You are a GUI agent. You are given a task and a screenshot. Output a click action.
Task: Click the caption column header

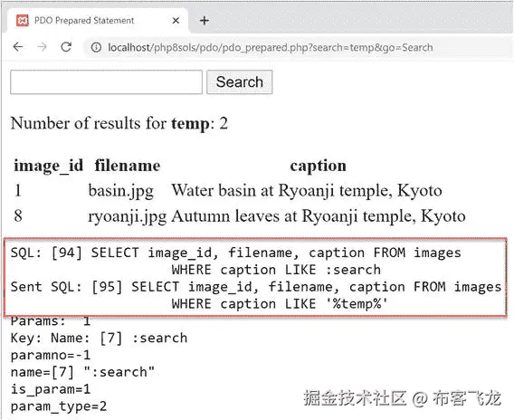(318, 166)
